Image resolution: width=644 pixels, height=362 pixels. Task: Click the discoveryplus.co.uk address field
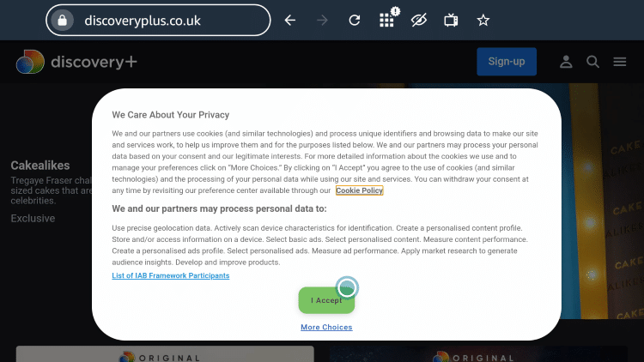click(158, 20)
